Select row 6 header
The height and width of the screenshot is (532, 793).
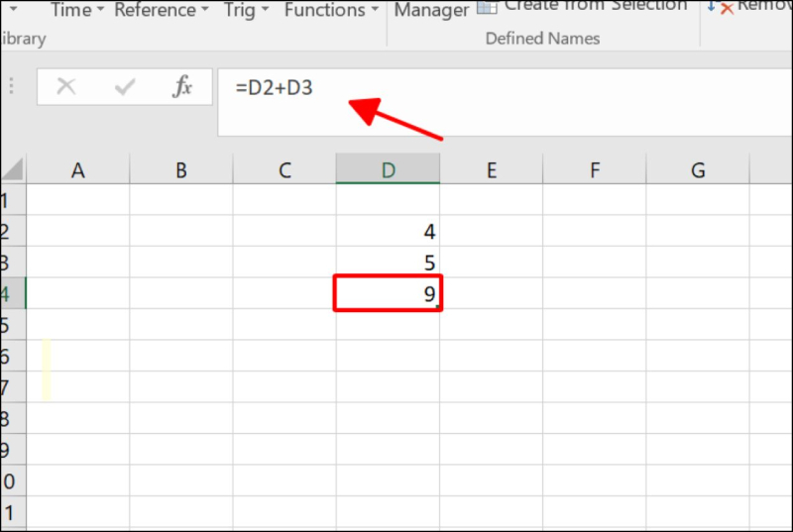pyautogui.click(x=13, y=356)
